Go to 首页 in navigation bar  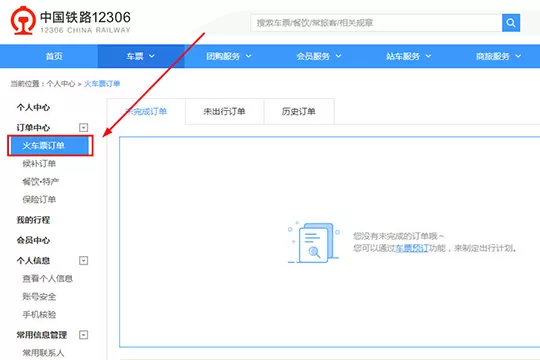[x=54, y=56]
